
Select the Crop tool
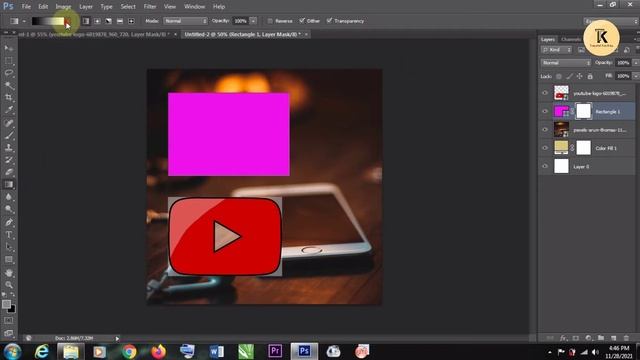click(x=9, y=98)
